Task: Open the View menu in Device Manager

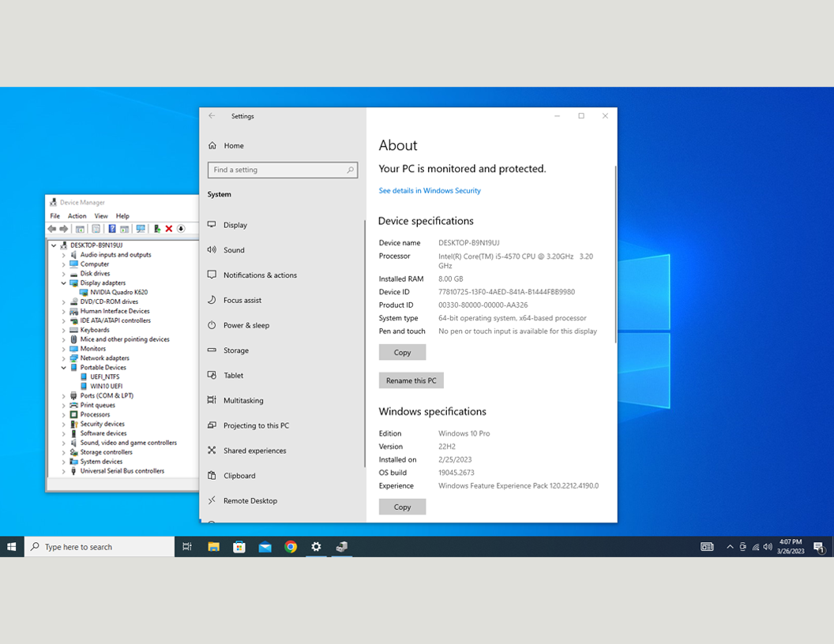Action: click(101, 216)
